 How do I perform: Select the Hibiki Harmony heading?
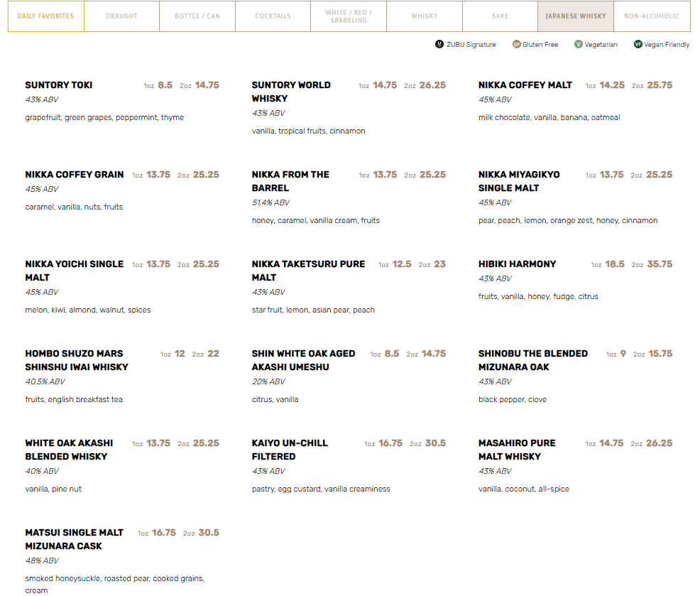pyautogui.click(x=517, y=264)
